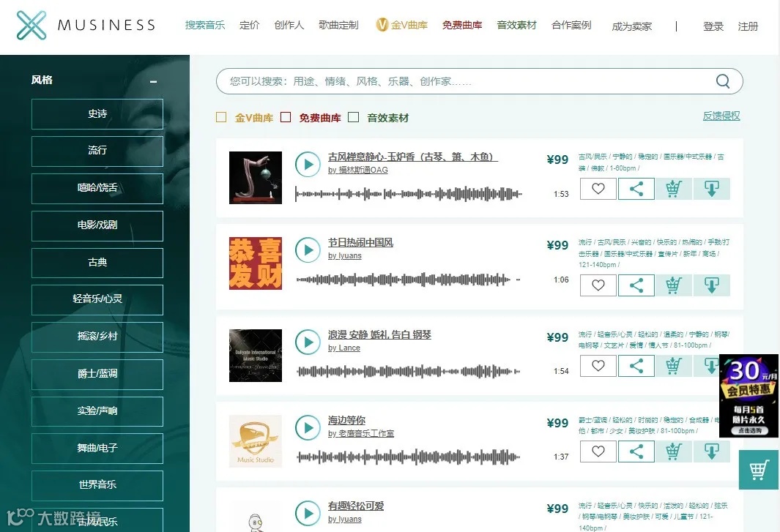Image resolution: width=780 pixels, height=532 pixels.
Task: Click the search magnifier icon
Action: click(x=722, y=81)
